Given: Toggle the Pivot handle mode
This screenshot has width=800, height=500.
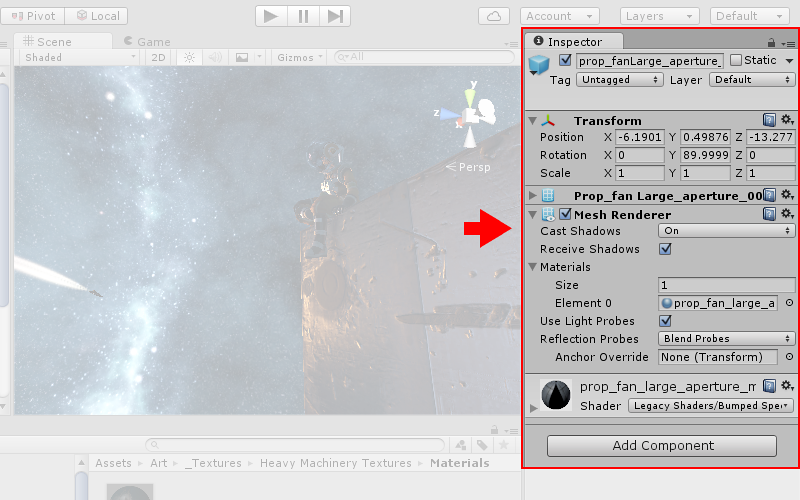Looking at the screenshot, I should point(33,16).
